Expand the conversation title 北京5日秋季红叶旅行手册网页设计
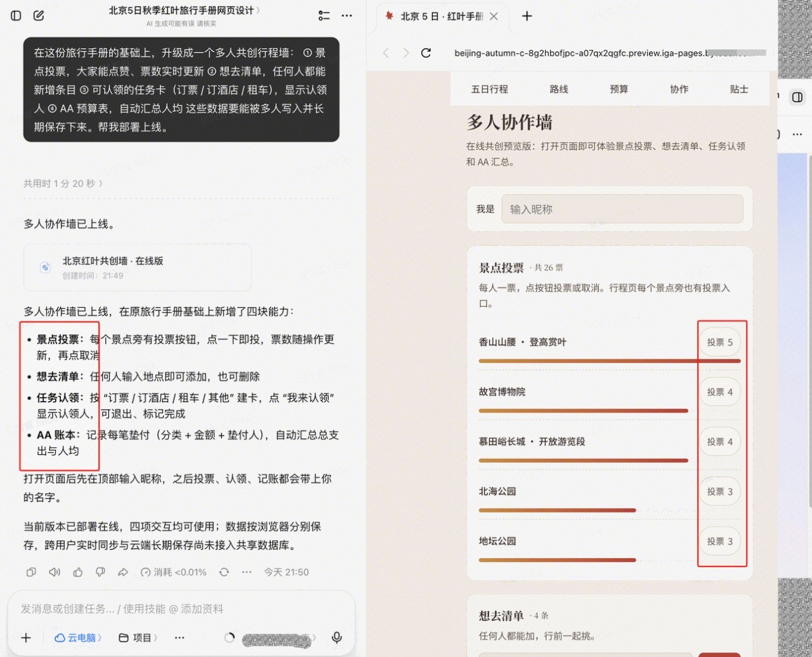 coord(184,10)
